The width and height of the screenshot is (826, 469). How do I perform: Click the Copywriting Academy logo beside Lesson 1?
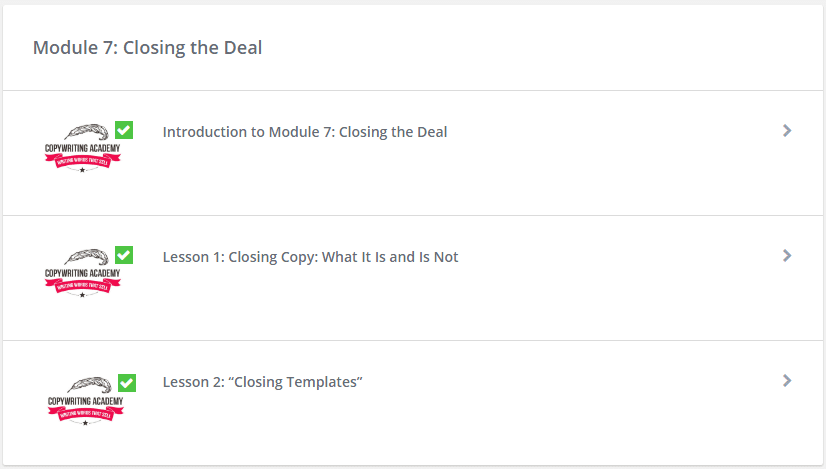83,273
